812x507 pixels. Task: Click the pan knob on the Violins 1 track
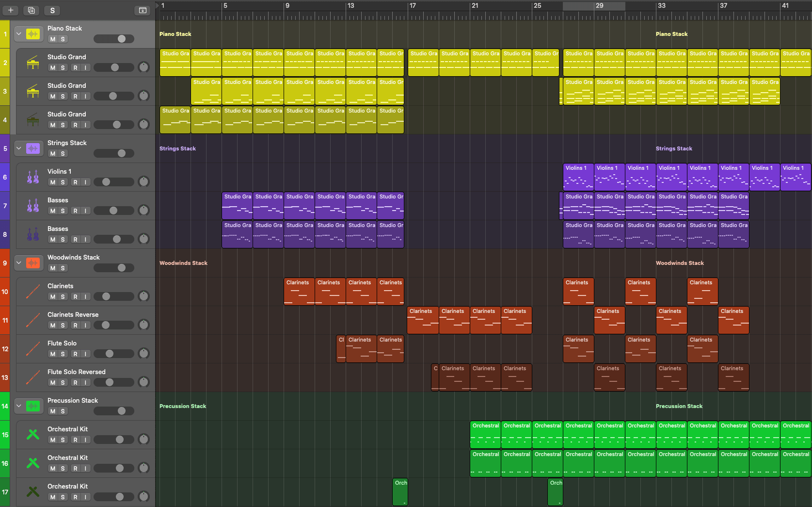coord(144,182)
